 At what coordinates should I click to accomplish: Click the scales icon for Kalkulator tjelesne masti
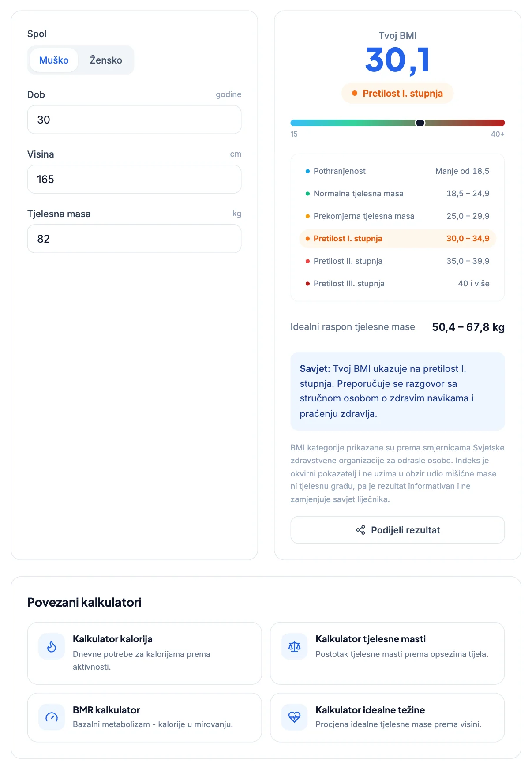(294, 647)
